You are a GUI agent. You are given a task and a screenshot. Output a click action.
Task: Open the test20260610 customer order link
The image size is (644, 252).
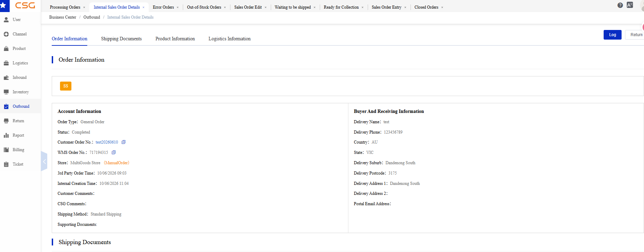coord(107,142)
